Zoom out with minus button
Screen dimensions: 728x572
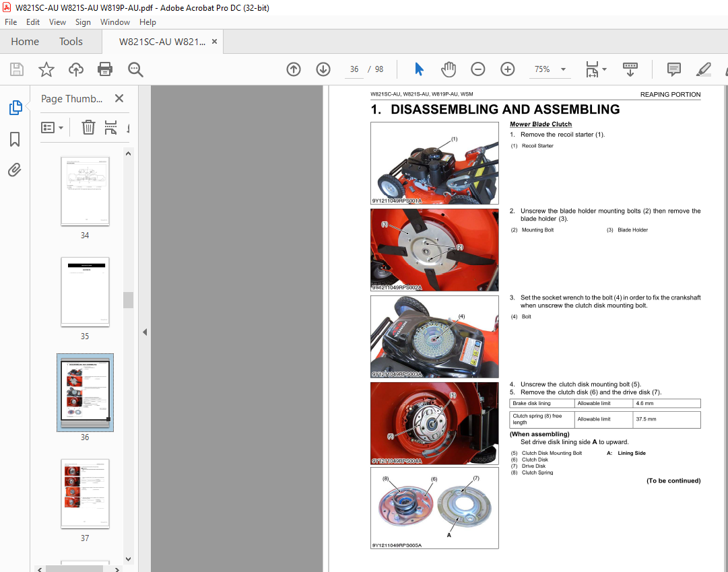(477, 69)
